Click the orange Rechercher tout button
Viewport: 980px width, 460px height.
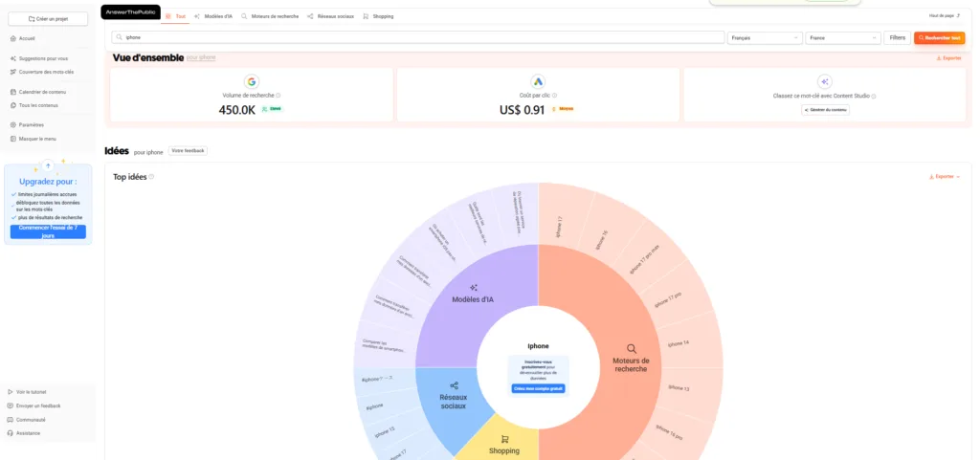pos(940,38)
